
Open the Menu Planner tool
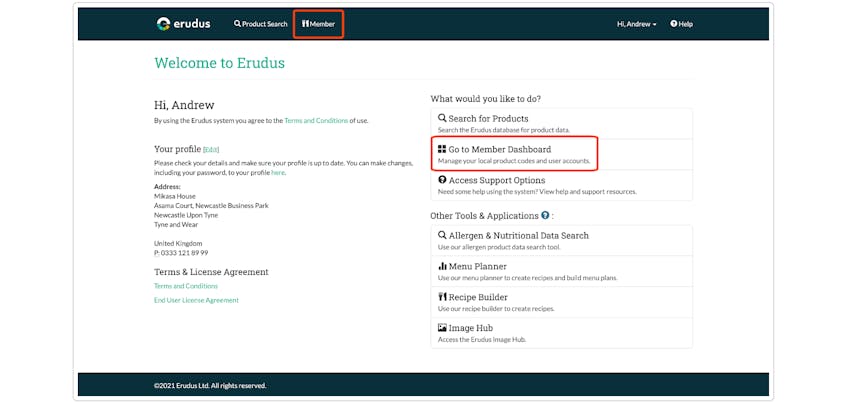tap(562, 271)
